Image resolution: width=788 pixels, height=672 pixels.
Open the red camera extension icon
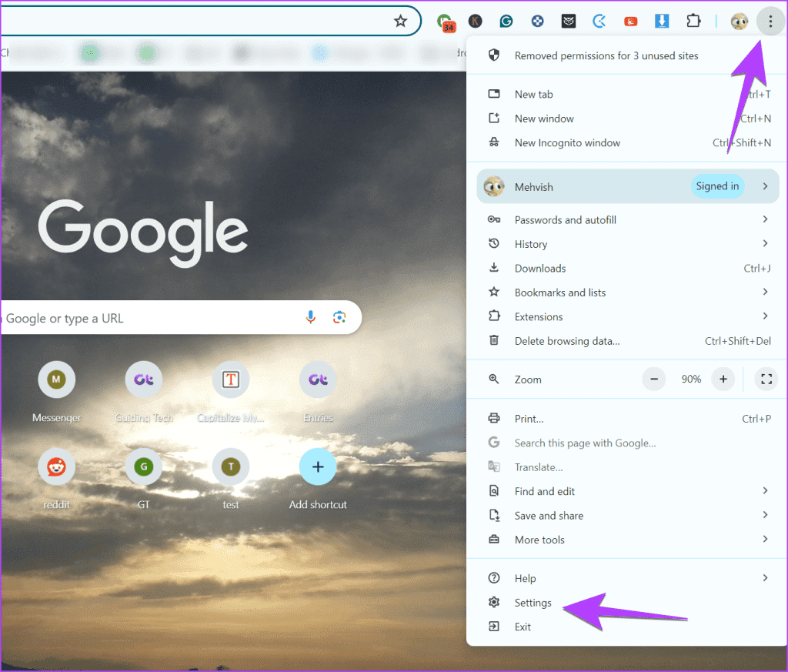click(631, 21)
